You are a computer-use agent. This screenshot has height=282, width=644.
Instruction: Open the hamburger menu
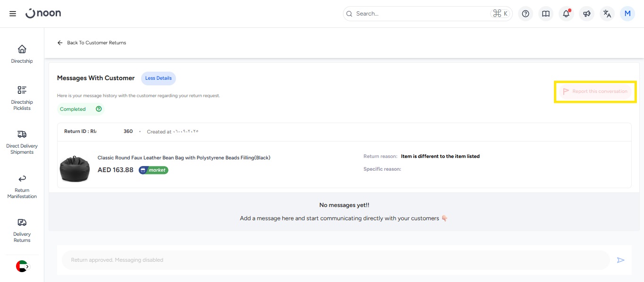13,14
